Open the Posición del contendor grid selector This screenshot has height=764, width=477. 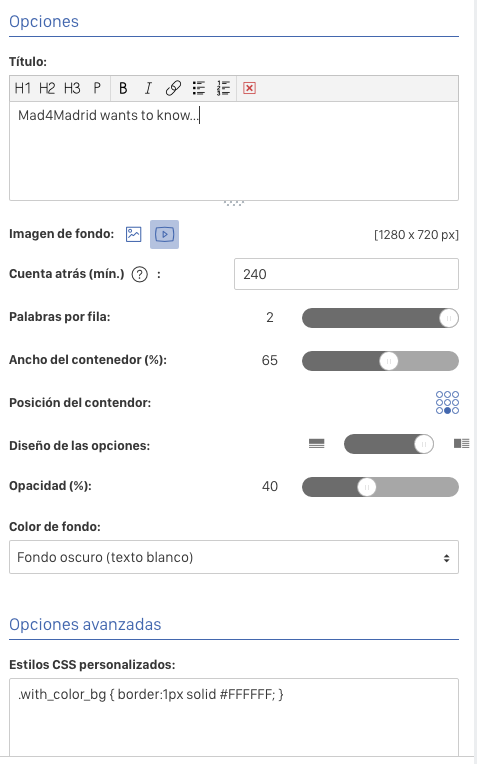coord(447,402)
